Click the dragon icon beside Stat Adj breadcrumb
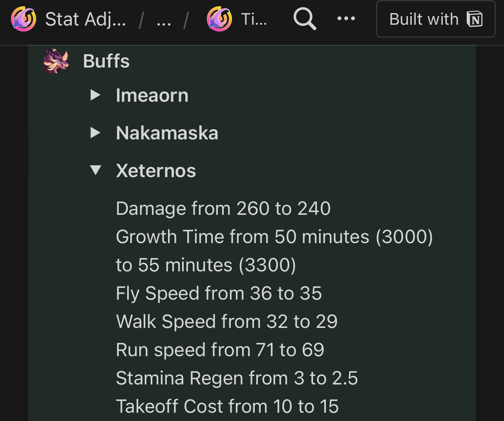504x421 pixels. point(23,18)
